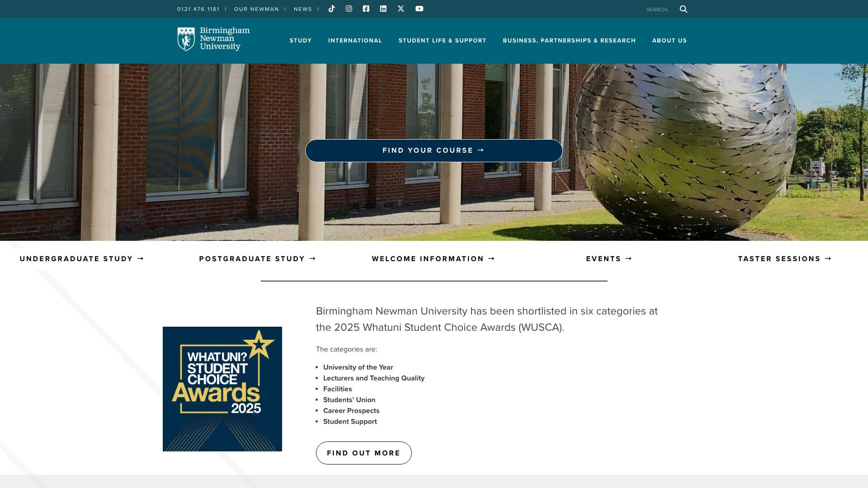This screenshot has width=868, height=488.
Task: Open the STUDENT LIFE & SUPPORT menu
Action: tap(443, 40)
